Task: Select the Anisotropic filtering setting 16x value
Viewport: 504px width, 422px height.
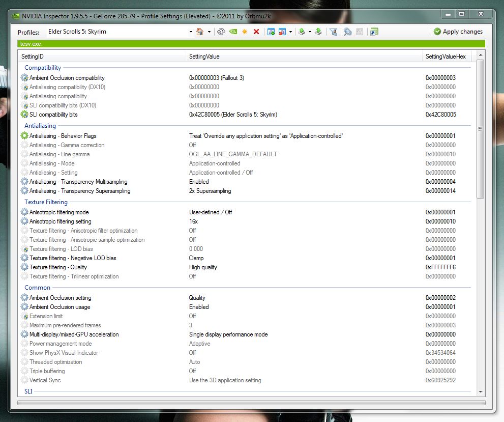Action: (193, 221)
